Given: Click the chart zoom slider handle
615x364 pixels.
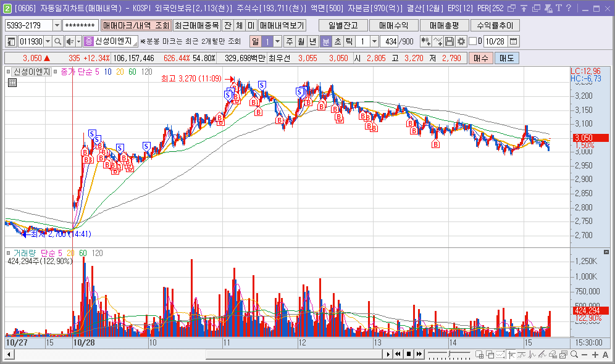Looking at the screenshot, I should coord(450,354).
